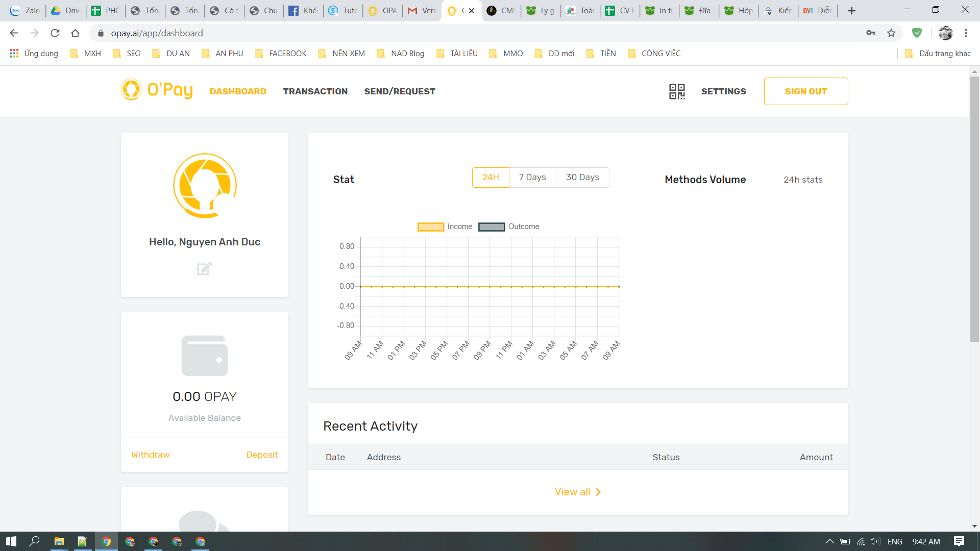Switch stats to 7 Days
The image size is (980, 551).
click(532, 177)
